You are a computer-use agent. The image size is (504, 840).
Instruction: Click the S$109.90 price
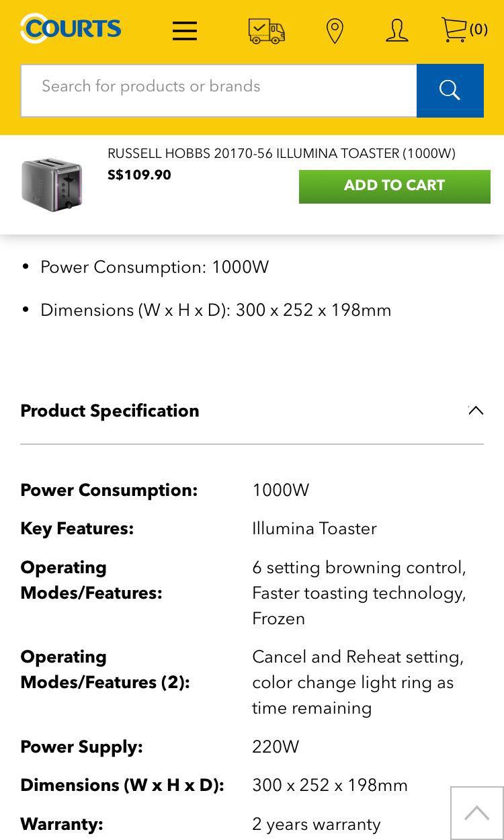pyautogui.click(x=139, y=175)
